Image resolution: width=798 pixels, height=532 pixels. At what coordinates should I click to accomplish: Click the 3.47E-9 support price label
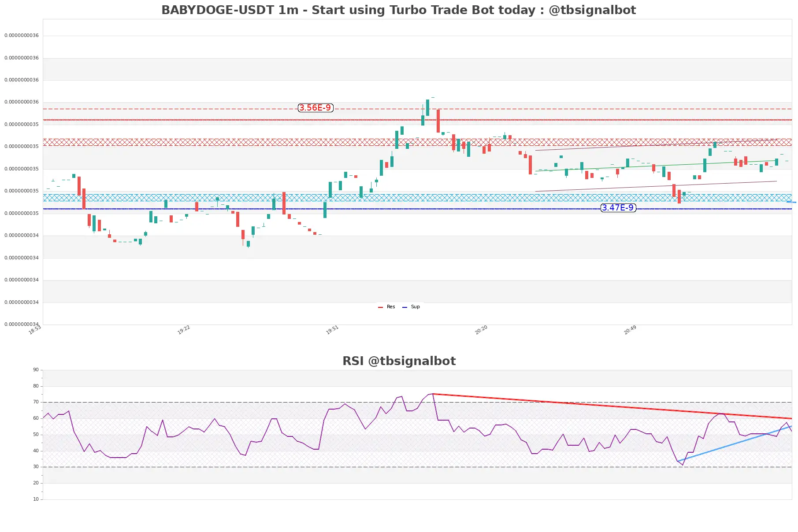pos(618,208)
